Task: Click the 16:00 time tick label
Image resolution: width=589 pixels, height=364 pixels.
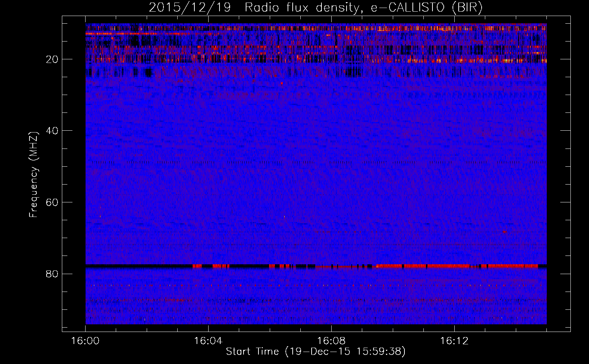Action: 86,341
